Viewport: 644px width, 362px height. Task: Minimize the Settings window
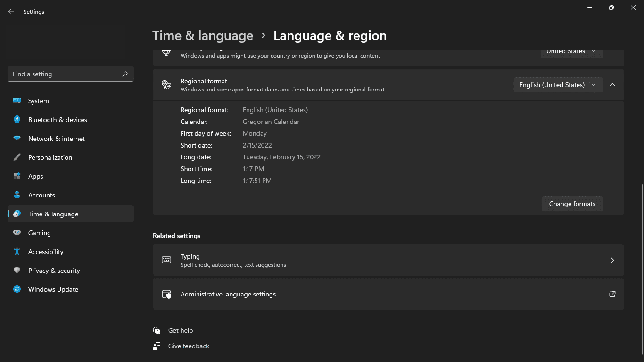tap(590, 8)
